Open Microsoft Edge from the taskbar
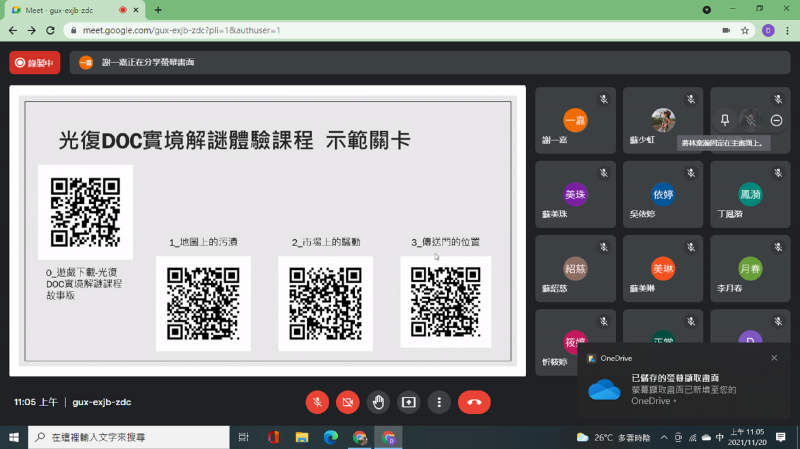 tap(331, 437)
